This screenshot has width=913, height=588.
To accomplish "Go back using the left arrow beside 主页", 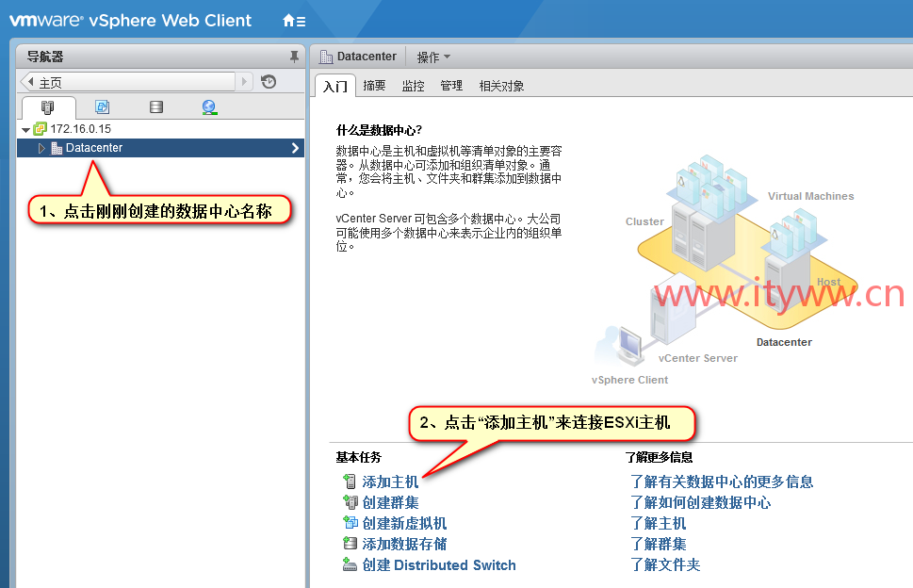I will pos(31,81).
